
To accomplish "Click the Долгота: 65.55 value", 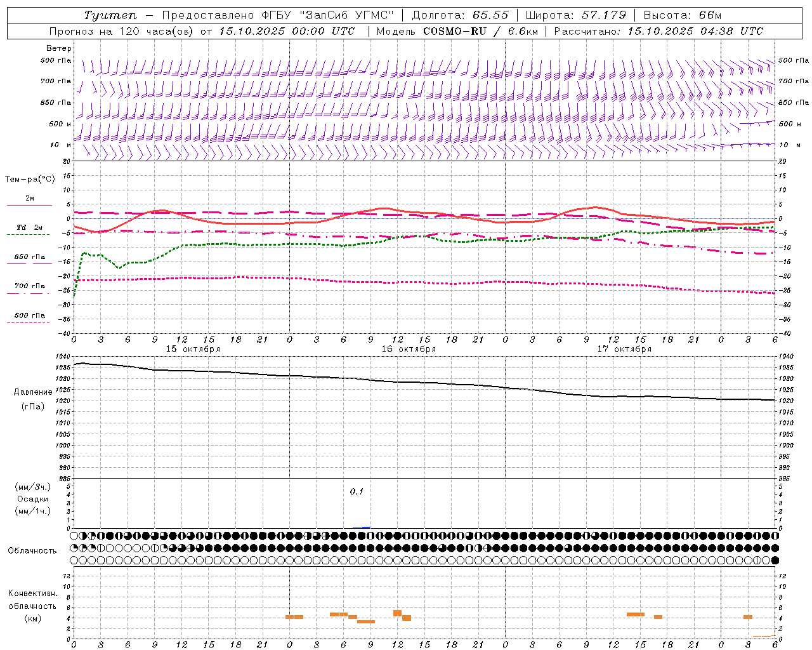I will 460,15.
